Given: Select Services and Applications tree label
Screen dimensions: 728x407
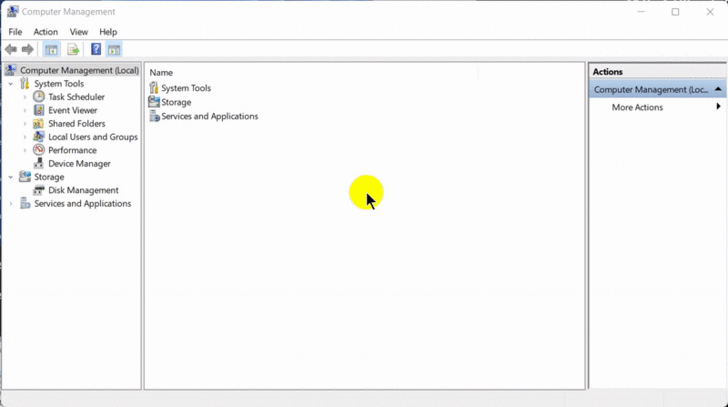Looking at the screenshot, I should pyautogui.click(x=83, y=203).
